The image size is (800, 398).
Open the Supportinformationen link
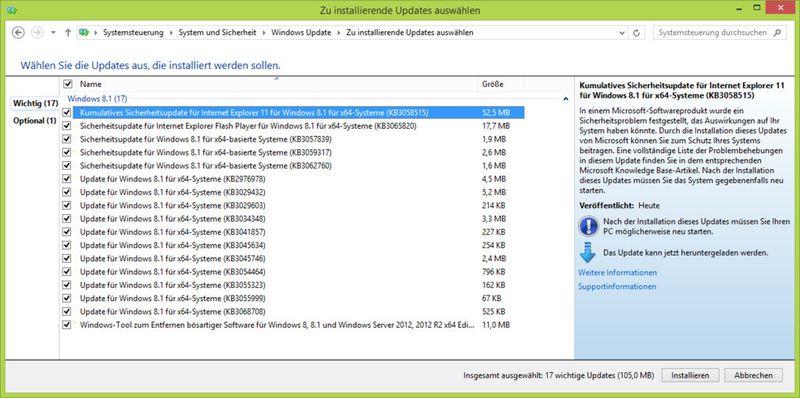[617, 287]
